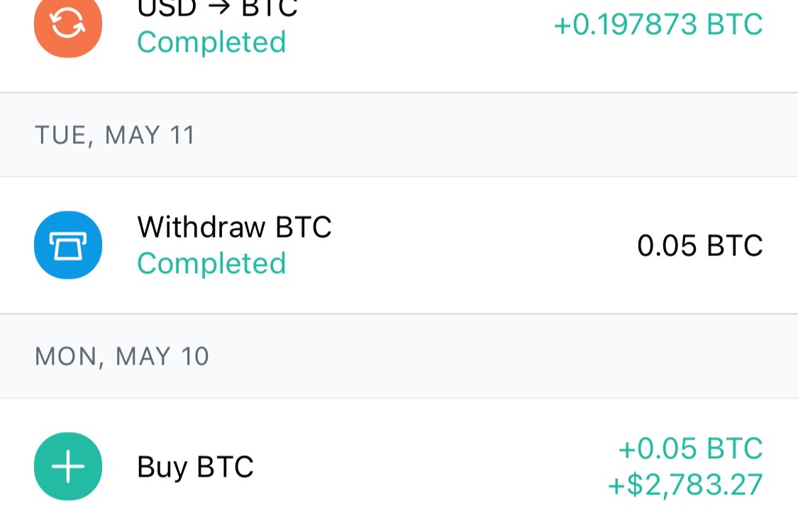Tap Completed status under Withdraw BTC

coord(211,264)
